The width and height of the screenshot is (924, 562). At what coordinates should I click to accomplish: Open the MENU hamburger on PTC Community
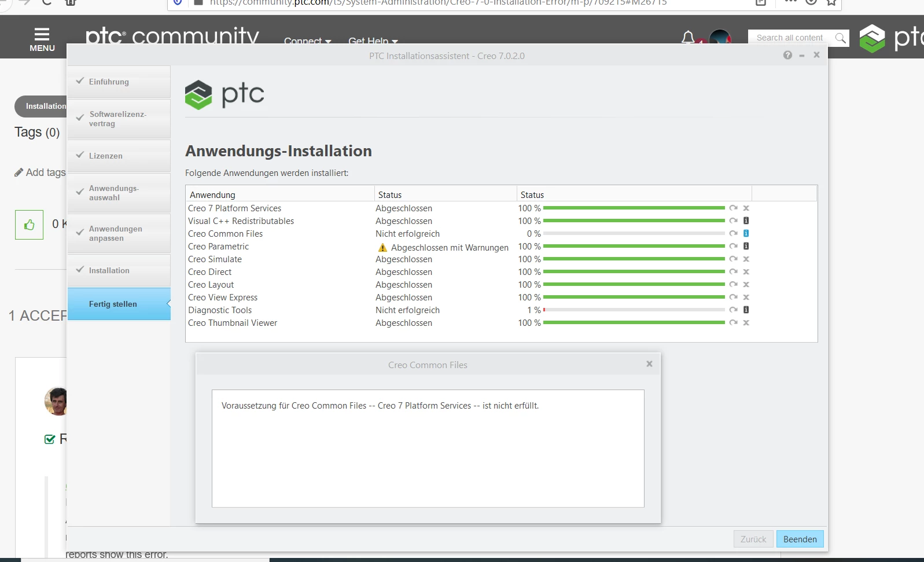tap(42, 39)
